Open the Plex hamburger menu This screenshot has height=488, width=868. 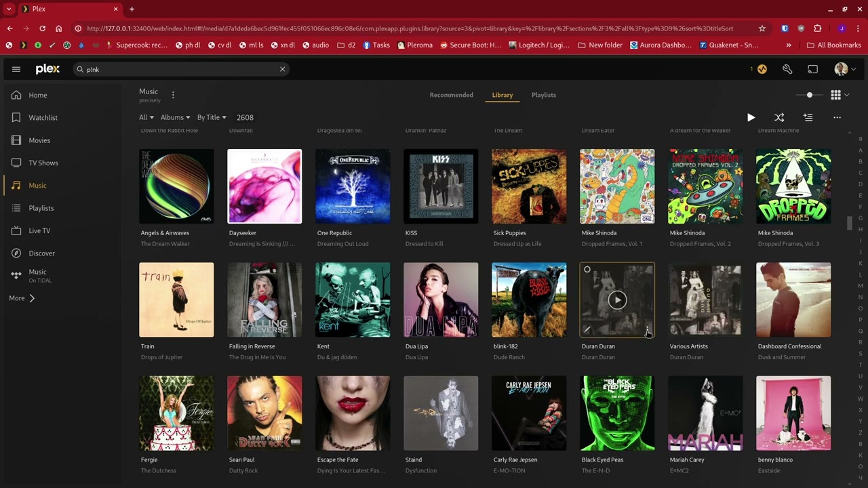point(16,69)
